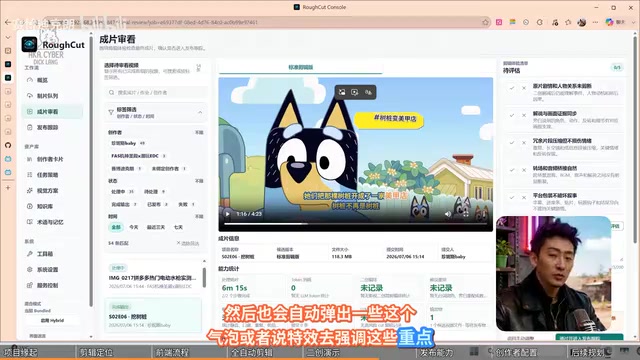Open 任务策略 task strategy in sidebar
This screenshot has width=640, height=360.
pyautogui.click(x=52, y=175)
